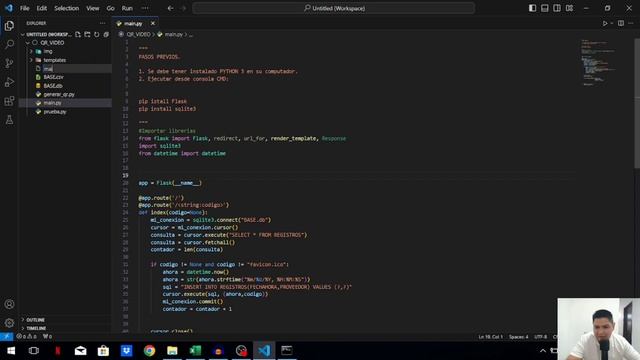Open the Source Control view
This screenshot has width=640, height=360.
pos(9,63)
